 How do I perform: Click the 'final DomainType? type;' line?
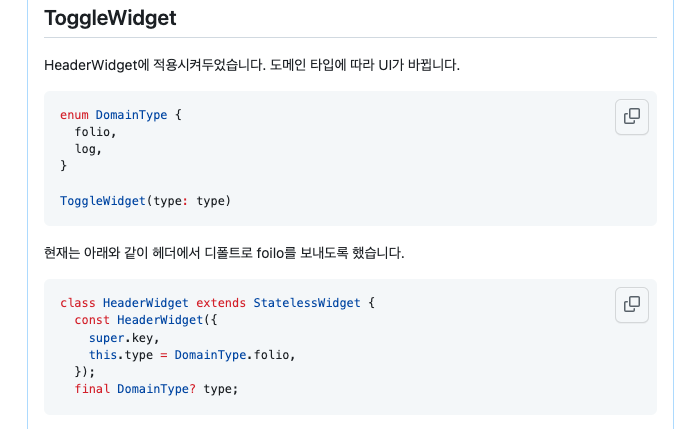pyautogui.click(x=156, y=389)
